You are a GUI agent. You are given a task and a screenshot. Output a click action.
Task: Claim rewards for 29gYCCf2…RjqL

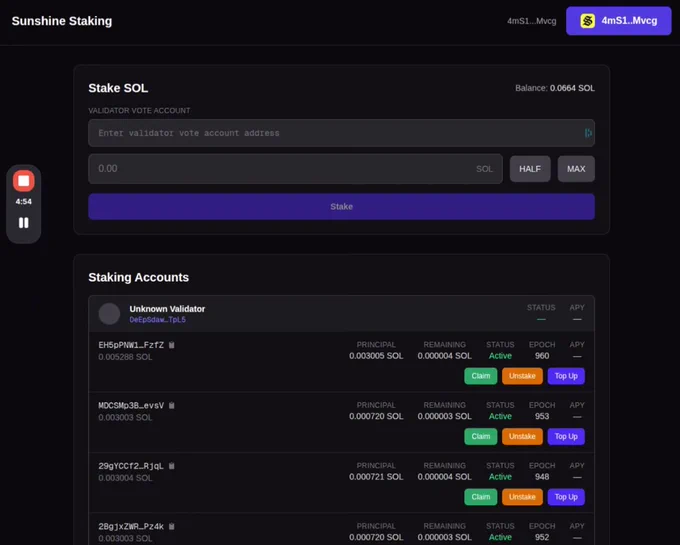click(481, 497)
